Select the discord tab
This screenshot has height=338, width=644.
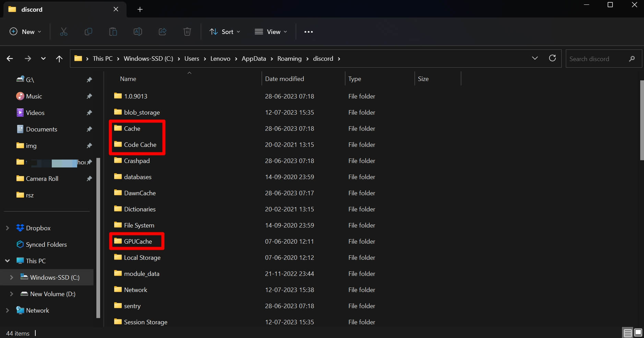click(x=33, y=9)
